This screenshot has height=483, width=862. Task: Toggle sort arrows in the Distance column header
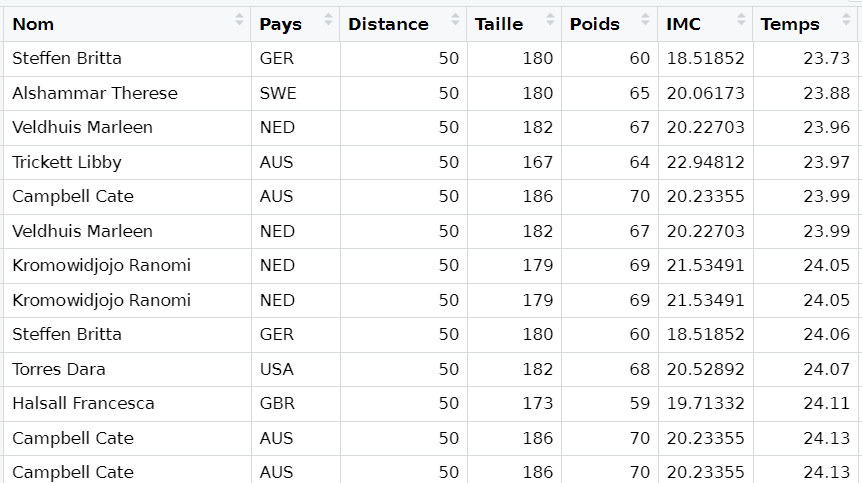[x=455, y=20]
